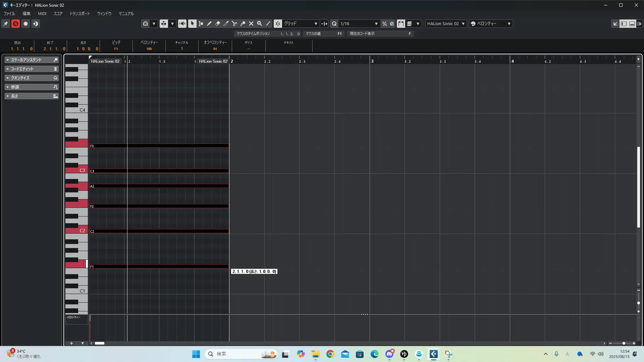The image size is (644, 362).
Task: Select the Zoom magnifier tool
Action: [259, 23]
